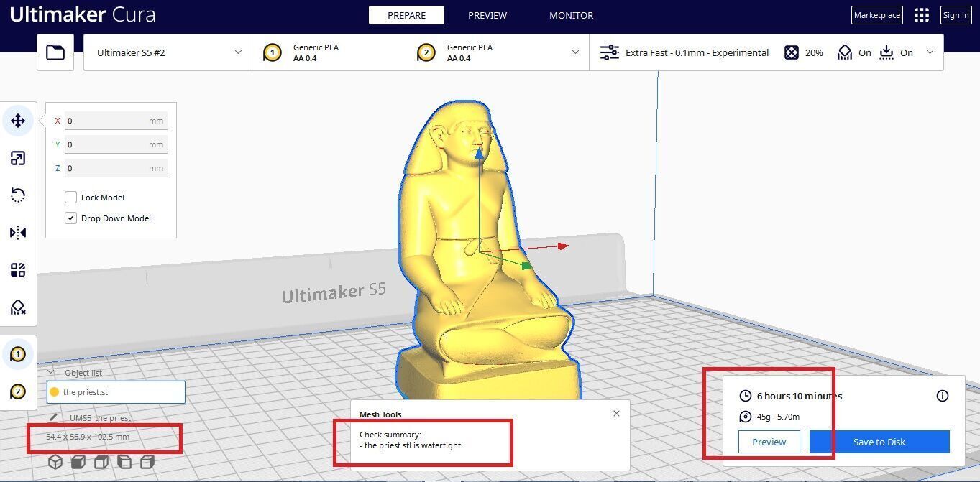This screenshot has width=980, height=482.
Task: Select the Support Blocker tool
Action: tap(18, 308)
